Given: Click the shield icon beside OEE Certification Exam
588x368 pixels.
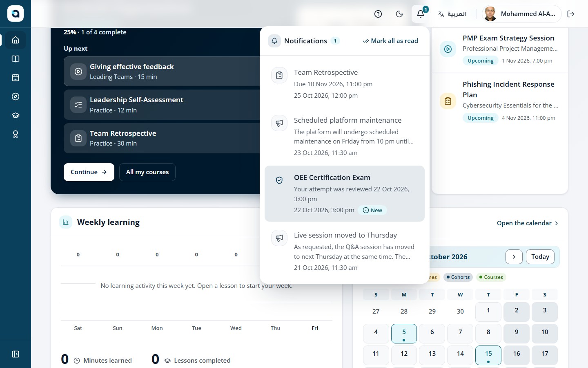Looking at the screenshot, I should coord(279,180).
